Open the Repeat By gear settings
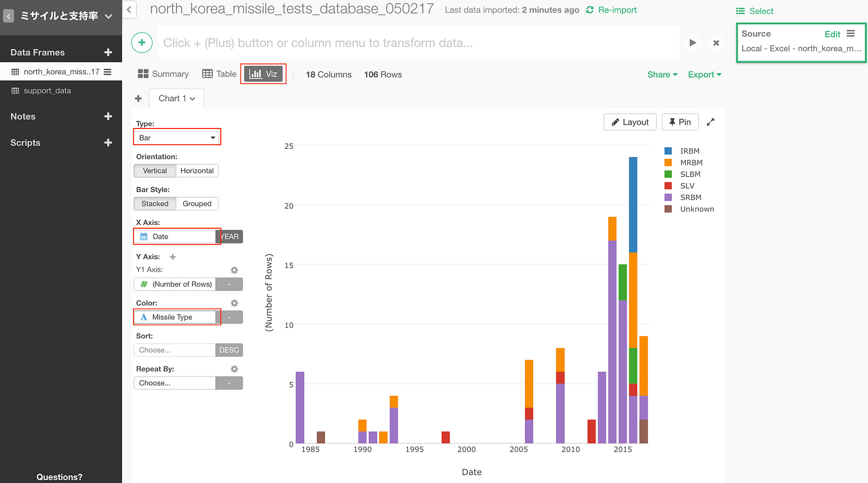Viewport: 868px width, 483px height. (x=234, y=369)
